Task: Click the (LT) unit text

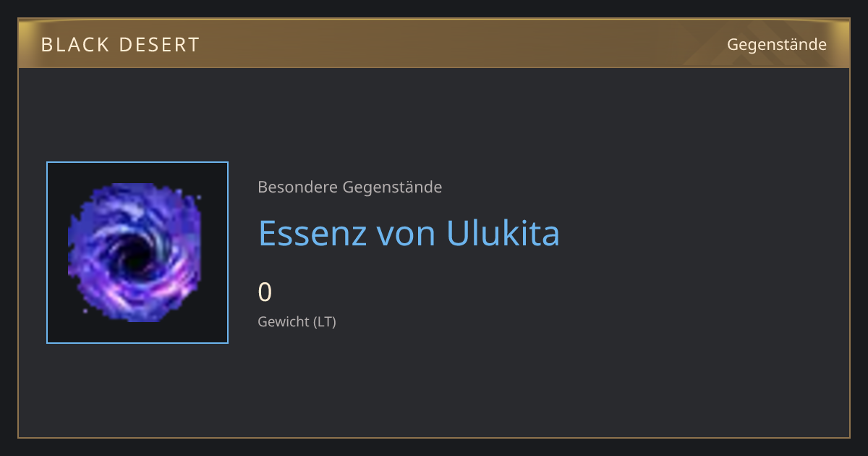Action: coord(325,321)
